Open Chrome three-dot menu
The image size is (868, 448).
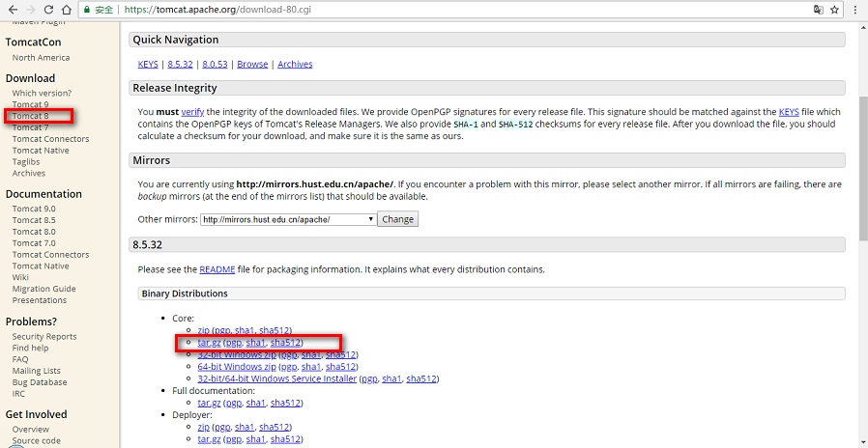854,10
